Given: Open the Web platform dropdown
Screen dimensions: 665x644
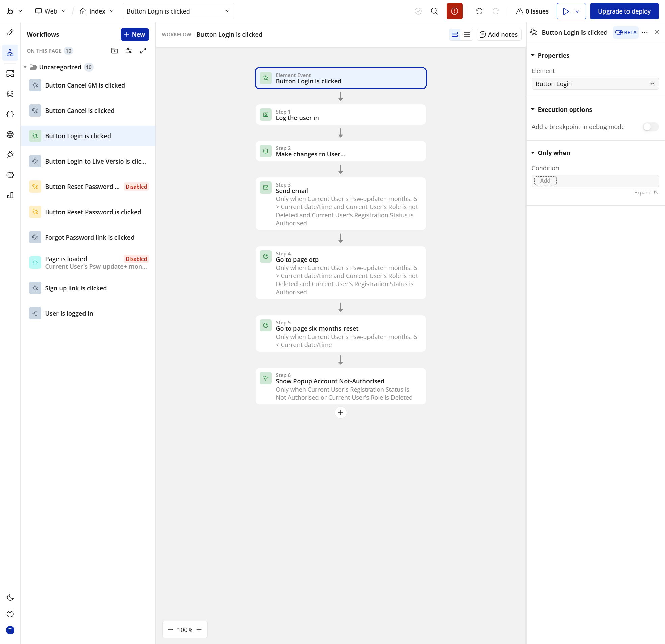Looking at the screenshot, I should 51,11.
